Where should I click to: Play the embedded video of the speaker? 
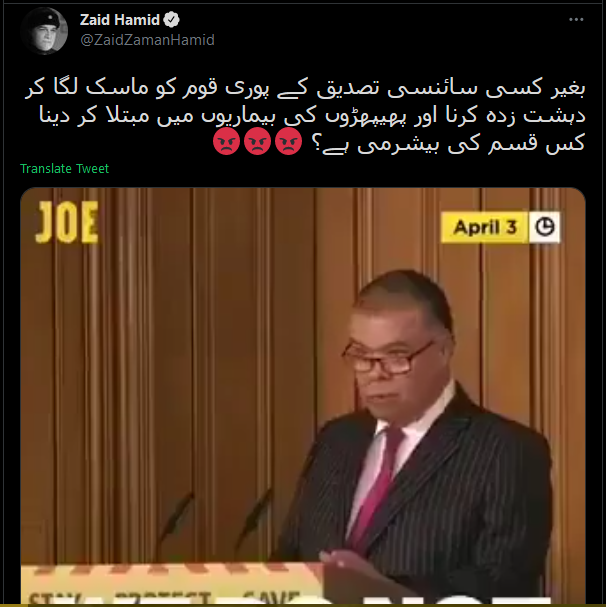click(303, 395)
